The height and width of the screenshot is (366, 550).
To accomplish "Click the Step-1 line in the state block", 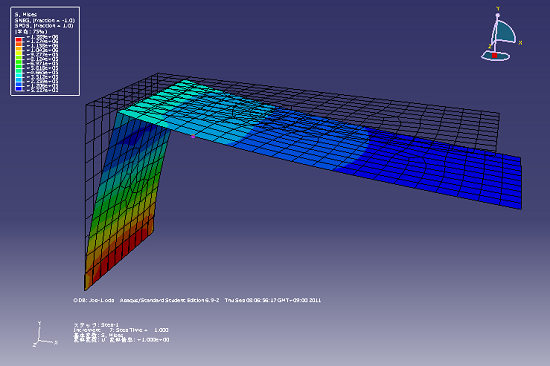I will [96, 325].
